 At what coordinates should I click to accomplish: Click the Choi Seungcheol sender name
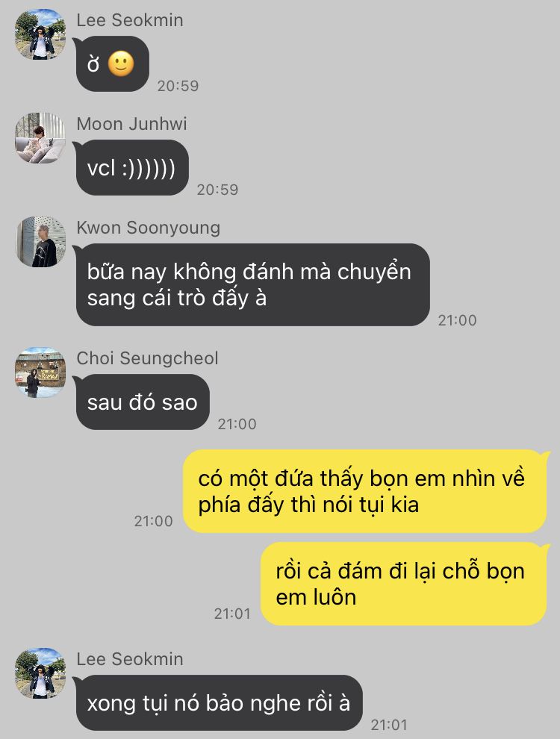[x=148, y=358]
